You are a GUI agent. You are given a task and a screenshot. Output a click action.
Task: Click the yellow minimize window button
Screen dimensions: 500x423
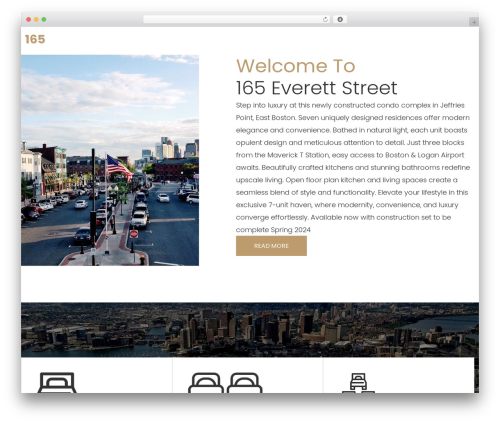tap(36, 19)
